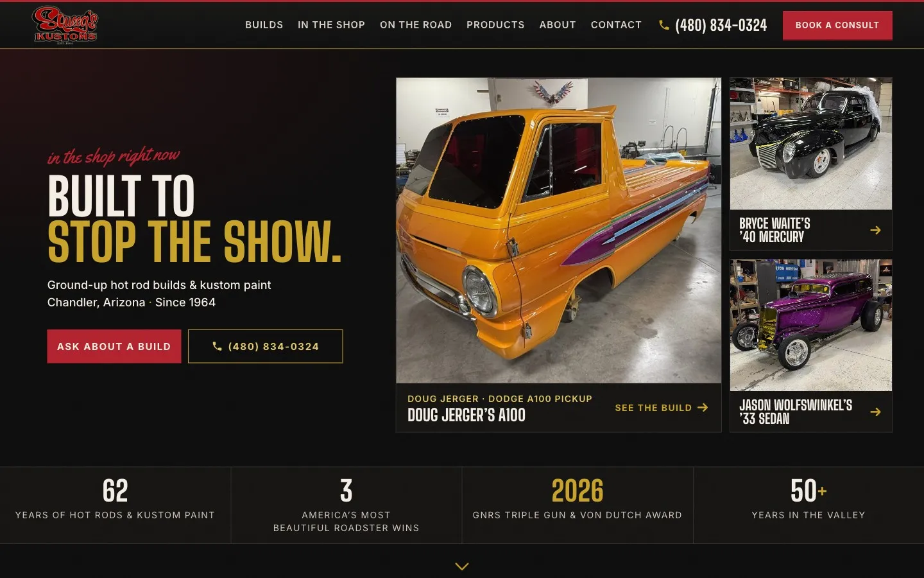Click the arrow beside See The Build

703,407
